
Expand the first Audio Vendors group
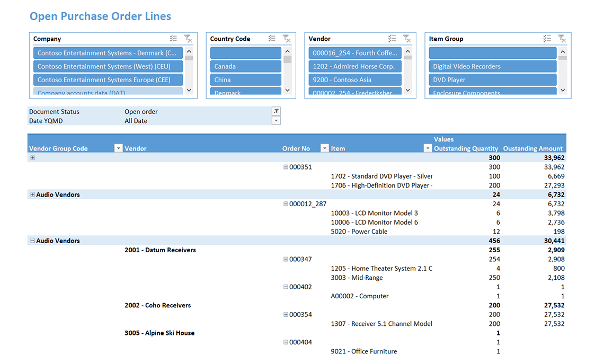[x=33, y=195]
